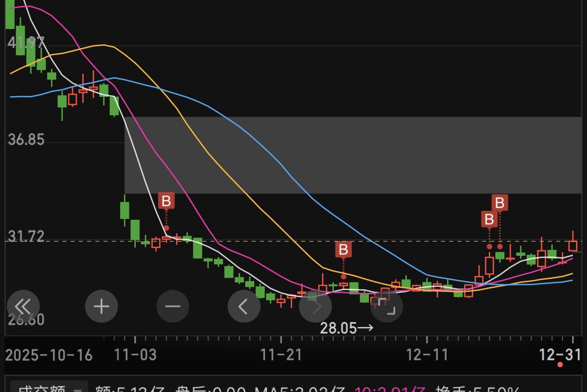Tap the 2025-10-16 date label

pyautogui.click(x=49, y=355)
